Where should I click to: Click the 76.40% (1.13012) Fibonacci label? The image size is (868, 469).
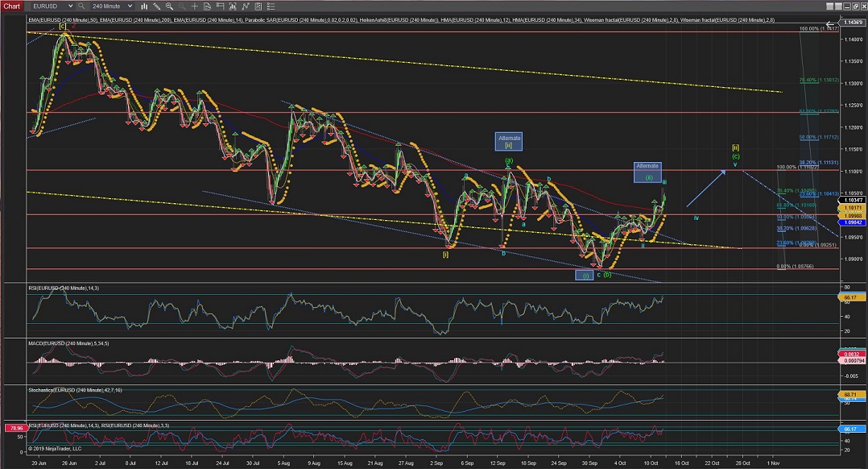tap(819, 81)
